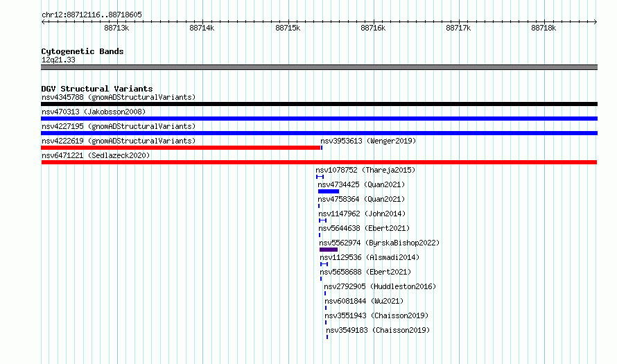Image resolution: width=617 pixels, height=364 pixels.
Task: Click the Cytogenetic Bands track title
Action: click(x=82, y=51)
